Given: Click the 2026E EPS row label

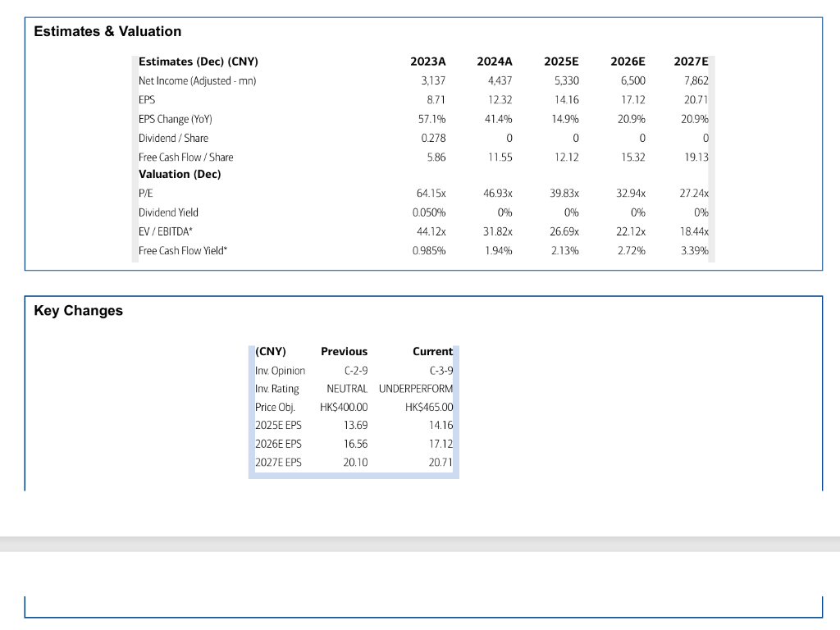Looking at the screenshot, I should [278, 444].
